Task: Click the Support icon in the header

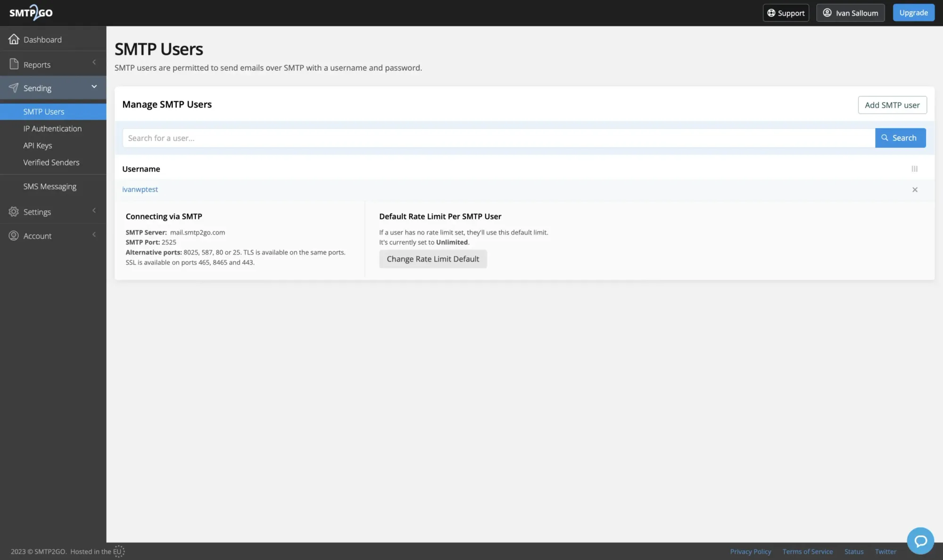Action: click(x=771, y=13)
